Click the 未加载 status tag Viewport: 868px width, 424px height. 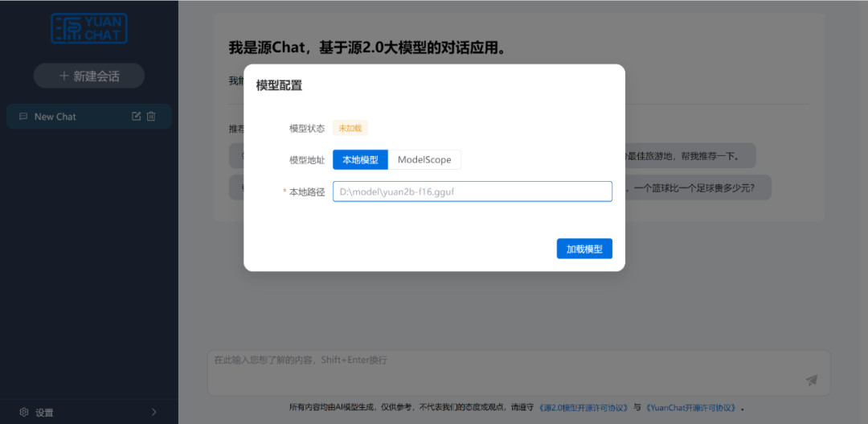pos(350,128)
